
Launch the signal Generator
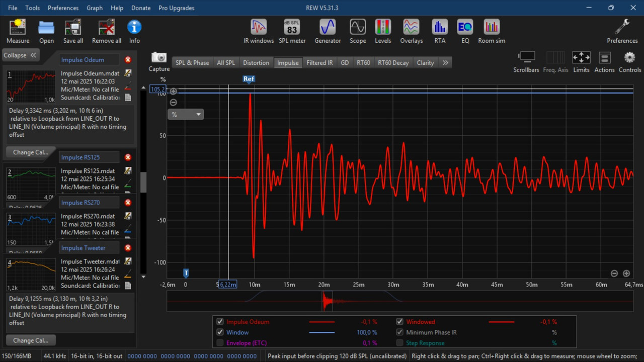point(328,31)
